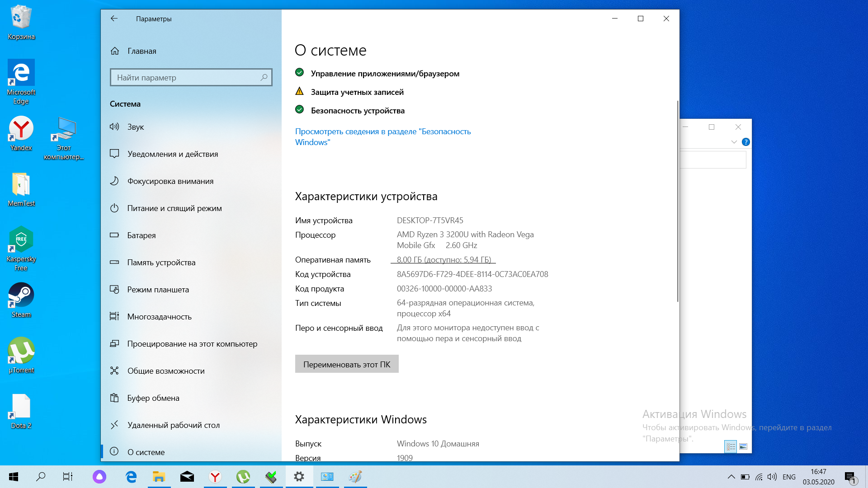
Task: Select Уведомления и действия
Action: coord(172,154)
